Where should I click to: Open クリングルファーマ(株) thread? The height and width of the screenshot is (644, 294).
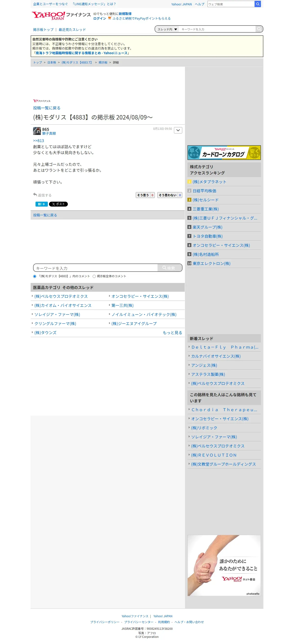(55, 324)
